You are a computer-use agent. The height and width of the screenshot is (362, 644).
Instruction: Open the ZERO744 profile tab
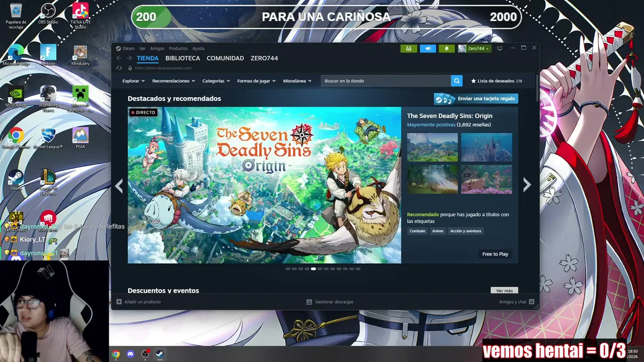tap(264, 58)
